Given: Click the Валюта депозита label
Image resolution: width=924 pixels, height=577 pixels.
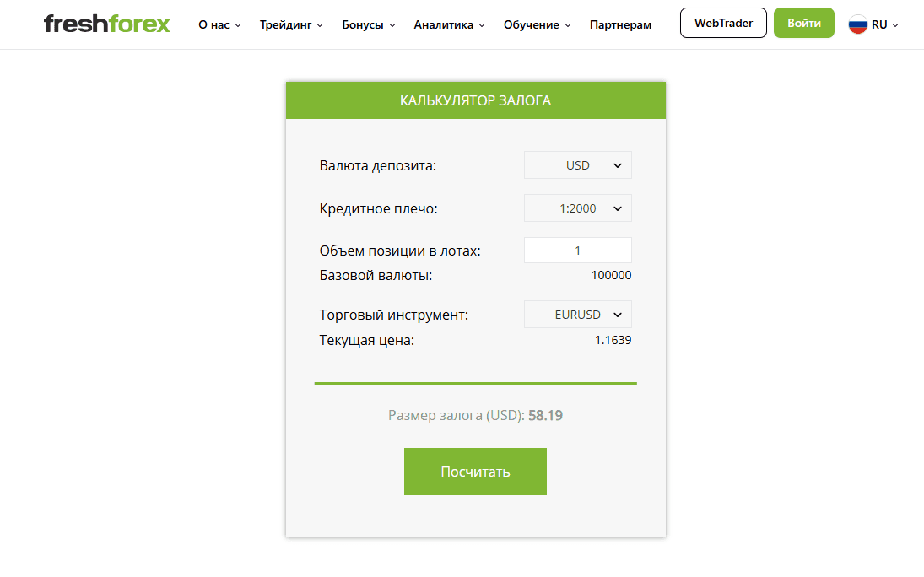Looking at the screenshot, I should (x=378, y=165).
